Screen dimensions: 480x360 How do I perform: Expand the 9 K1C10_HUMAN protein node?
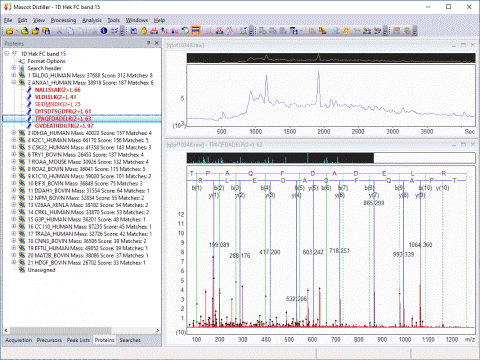pos(14,176)
